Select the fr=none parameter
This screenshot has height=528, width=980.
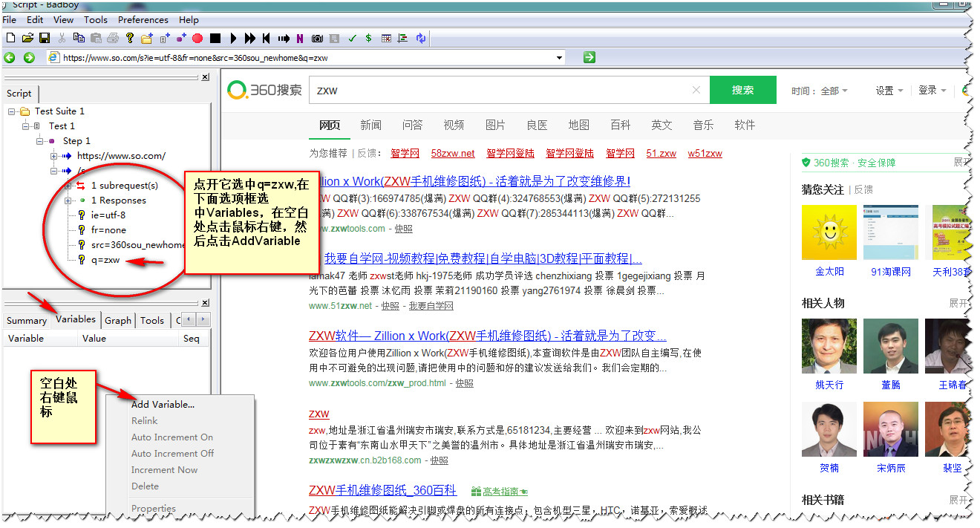click(108, 230)
